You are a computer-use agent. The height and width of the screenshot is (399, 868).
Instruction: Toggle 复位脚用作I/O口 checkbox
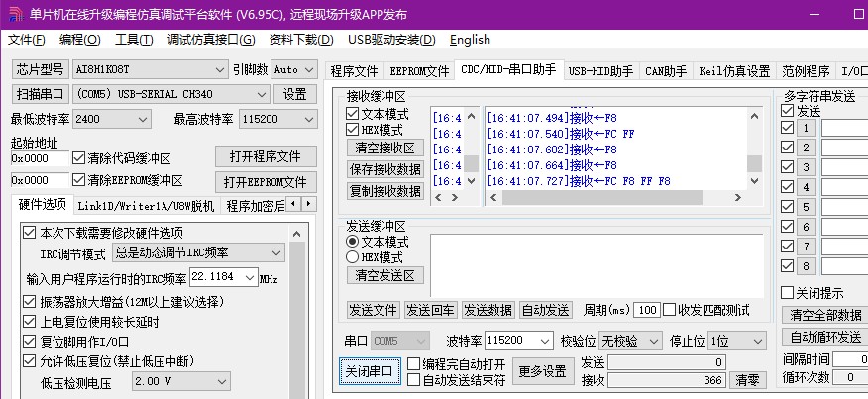(29, 342)
